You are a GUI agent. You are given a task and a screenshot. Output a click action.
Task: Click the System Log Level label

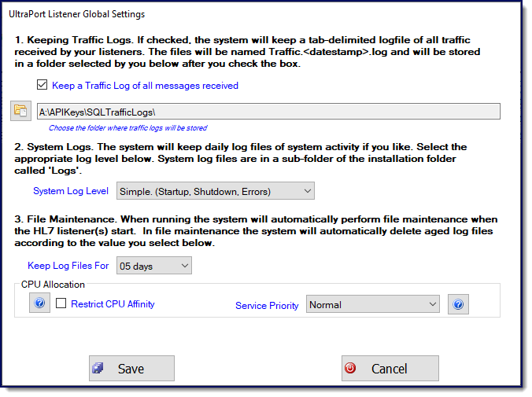(71, 191)
